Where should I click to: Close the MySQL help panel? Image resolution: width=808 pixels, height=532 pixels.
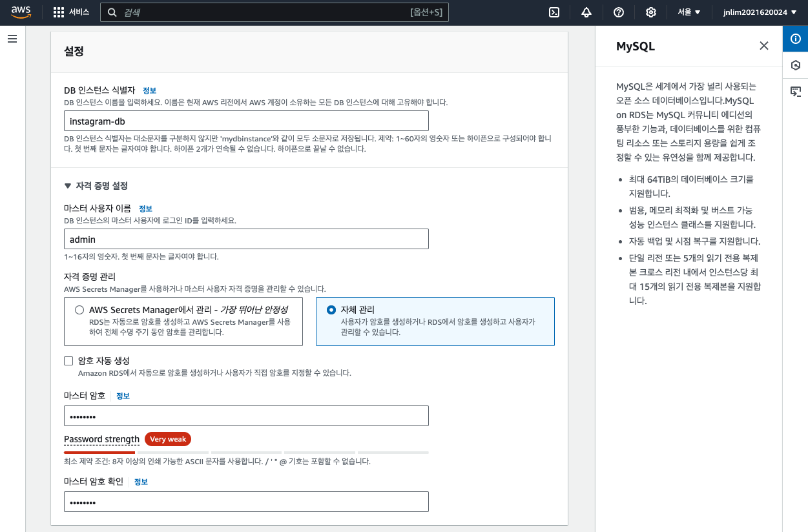coord(764,46)
